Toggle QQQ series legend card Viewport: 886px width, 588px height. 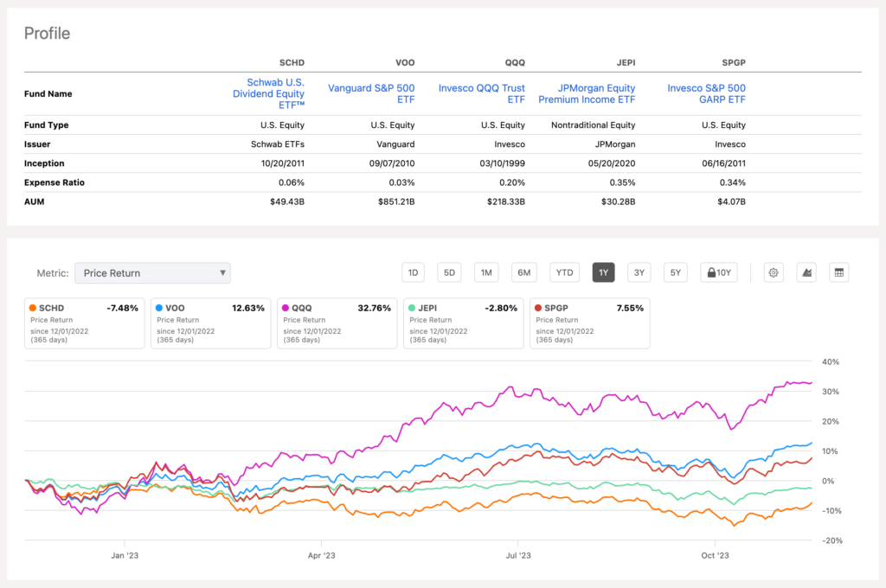(x=337, y=323)
